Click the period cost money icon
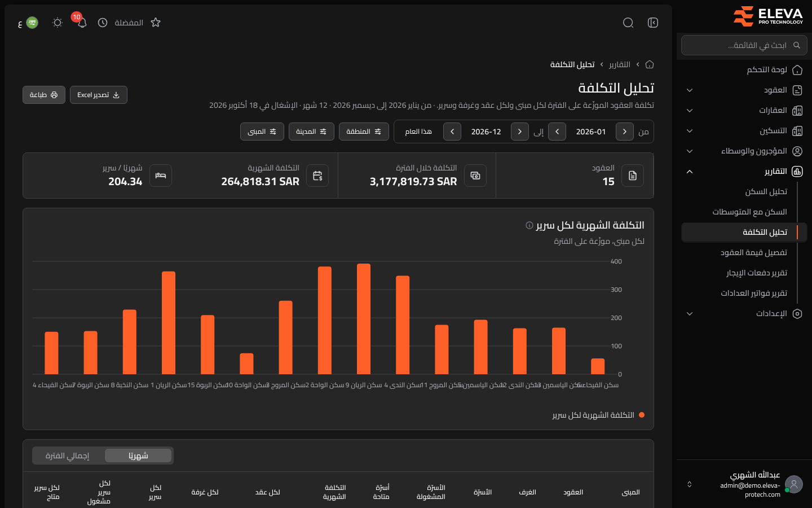Viewport: 812px width, 508px height. point(475,176)
